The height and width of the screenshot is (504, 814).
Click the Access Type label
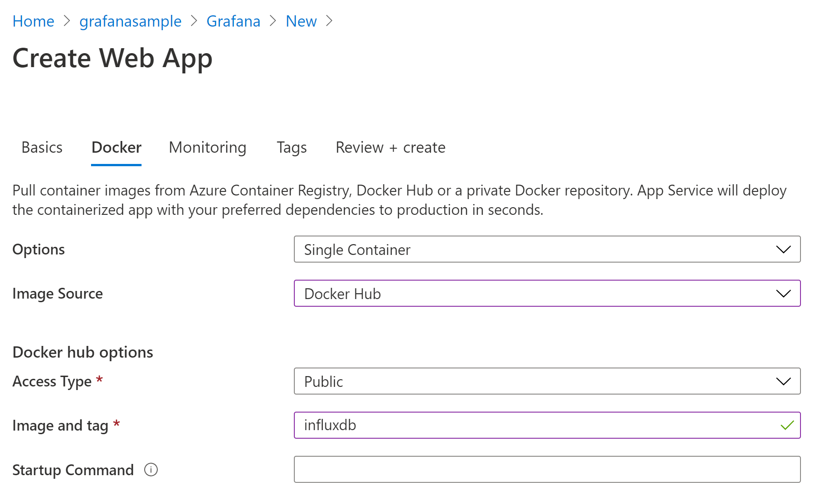point(52,381)
